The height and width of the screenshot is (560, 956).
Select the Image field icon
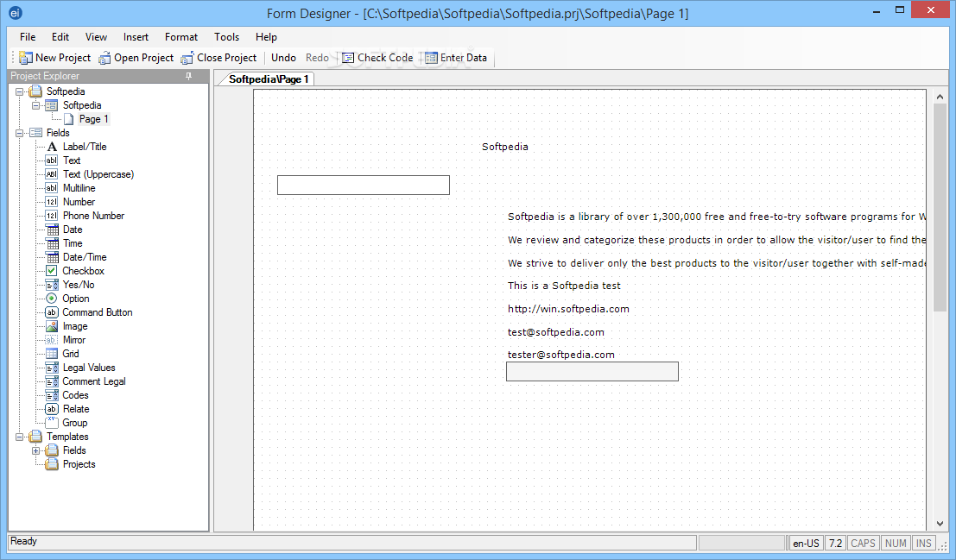pyautogui.click(x=52, y=326)
